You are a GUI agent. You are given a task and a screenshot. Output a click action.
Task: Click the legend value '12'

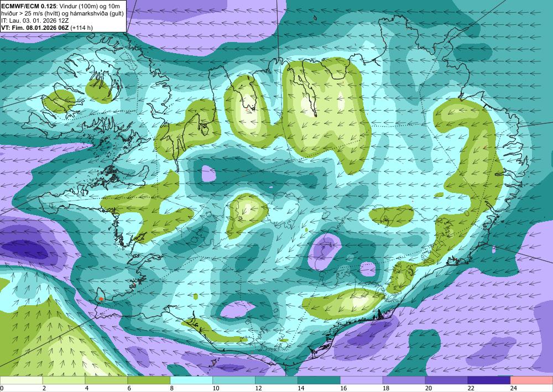coord(258,388)
